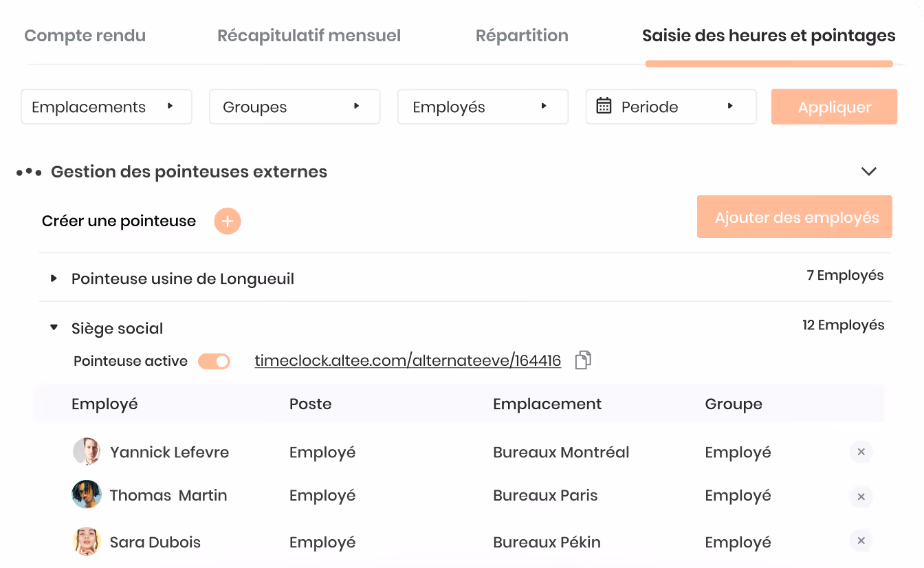
Task: Click the Bureaux Montréal cell
Action: [x=561, y=452]
